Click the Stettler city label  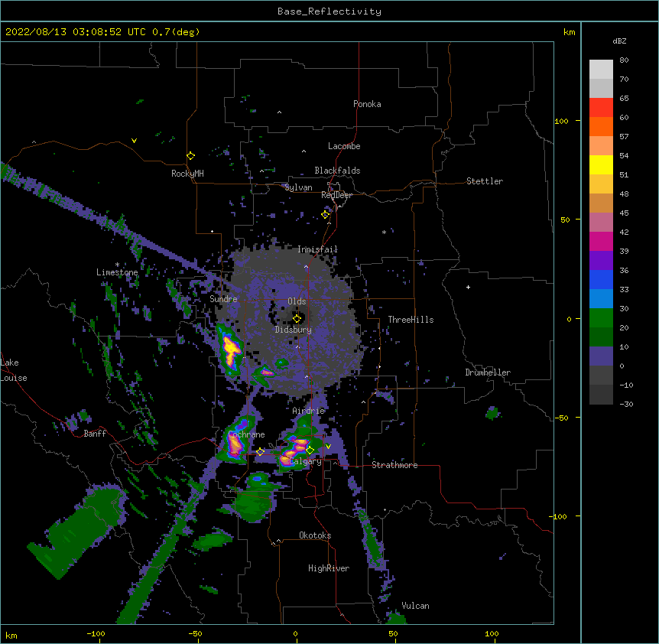(x=485, y=181)
